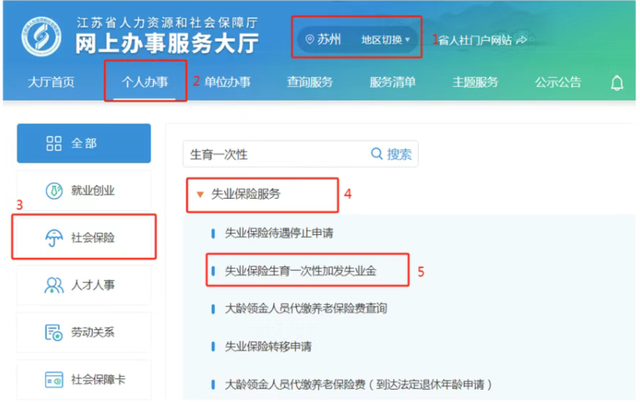Viewport: 640px width, 402px height.
Task: Open the 查询服务 menu tab
Action: [x=311, y=82]
